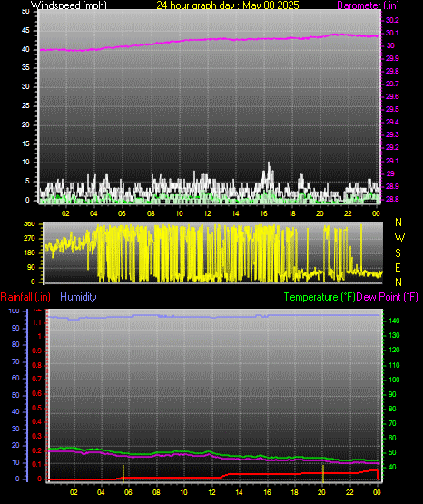423x504 pixels.
Task: Click the 30.2 barometer axis value
Action: 392,20
